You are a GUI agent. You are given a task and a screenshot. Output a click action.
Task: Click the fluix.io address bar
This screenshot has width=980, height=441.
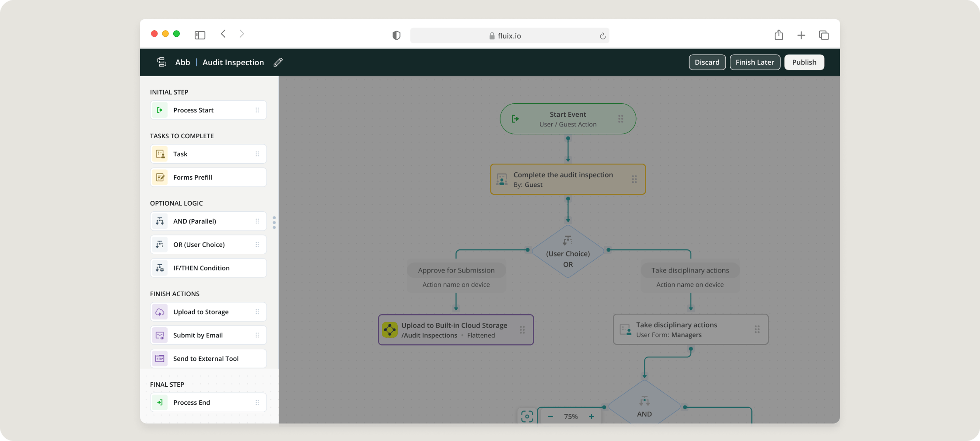pos(509,36)
